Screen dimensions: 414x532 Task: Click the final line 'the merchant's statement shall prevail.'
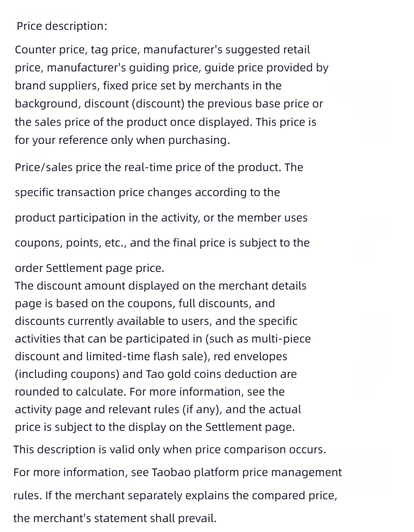[x=115, y=518]
